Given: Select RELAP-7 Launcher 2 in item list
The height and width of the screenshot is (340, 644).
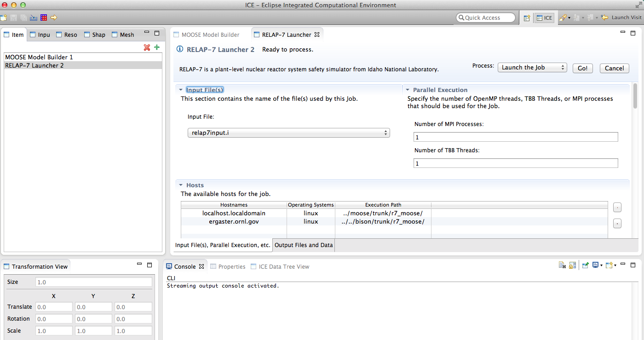Looking at the screenshot, I should click(x=83, y=65).
